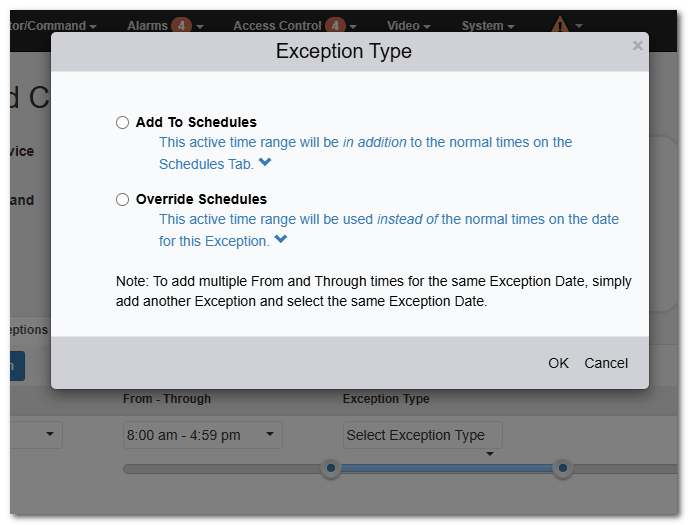
Task: Click the Alarms count badge
Action: [x=181, y=25]
